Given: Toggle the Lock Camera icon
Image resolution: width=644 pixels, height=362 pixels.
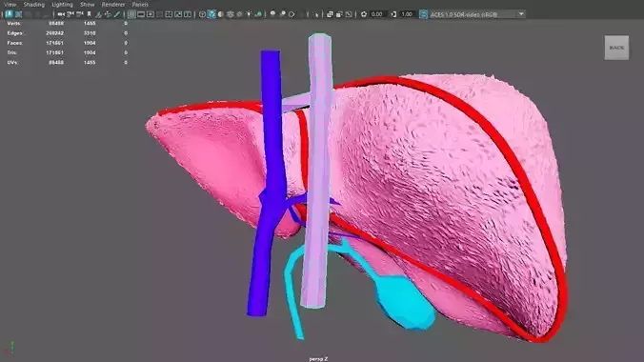Looking at the screenshot, I should [x=70, y=14].
